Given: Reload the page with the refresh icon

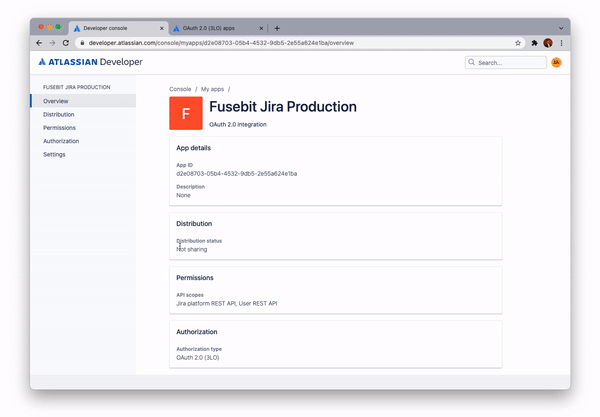Looking at the screenshot, I should [x=66, y=43].
